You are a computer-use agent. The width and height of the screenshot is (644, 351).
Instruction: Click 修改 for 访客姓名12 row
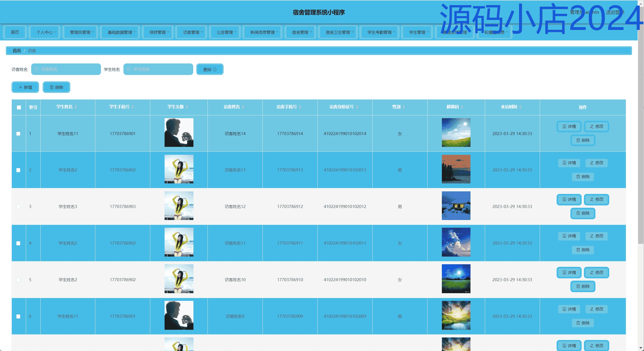(x=596, y=200)
